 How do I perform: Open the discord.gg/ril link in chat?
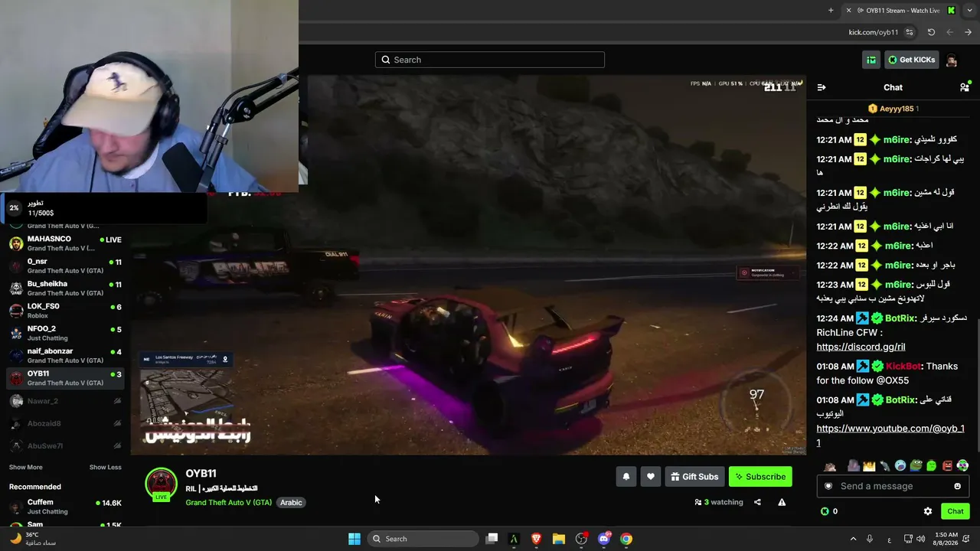tap(861, 347)
